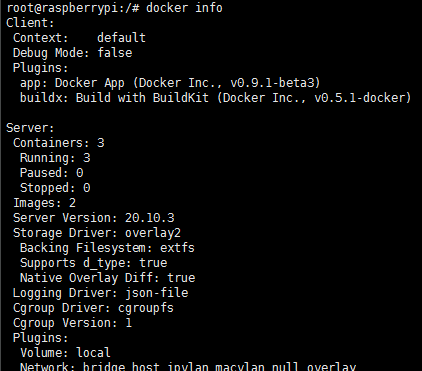Click the 'Backing Filesystem: extfs' line
The width and height of the screenshot is (422, 371).
coord(107,248)
